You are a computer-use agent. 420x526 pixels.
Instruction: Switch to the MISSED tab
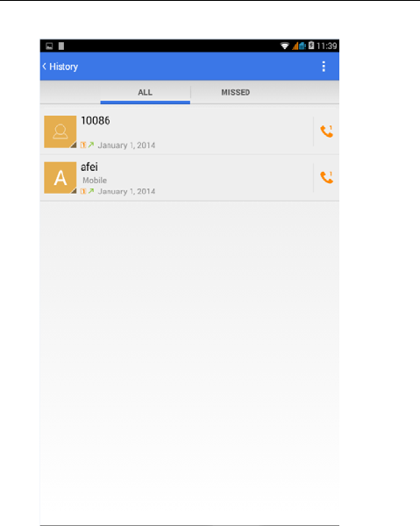pos(236,92)
